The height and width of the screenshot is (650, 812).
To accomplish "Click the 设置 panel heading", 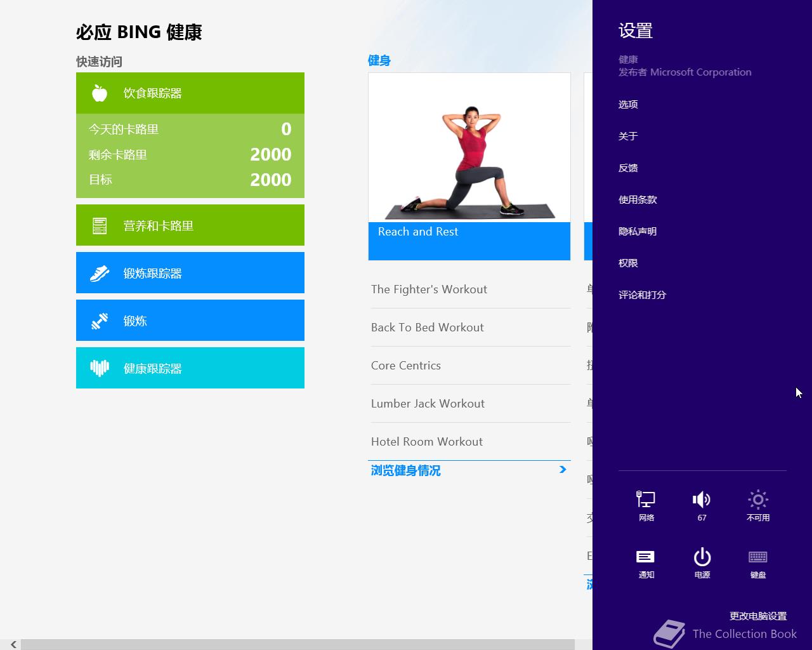I will [636, 30].
